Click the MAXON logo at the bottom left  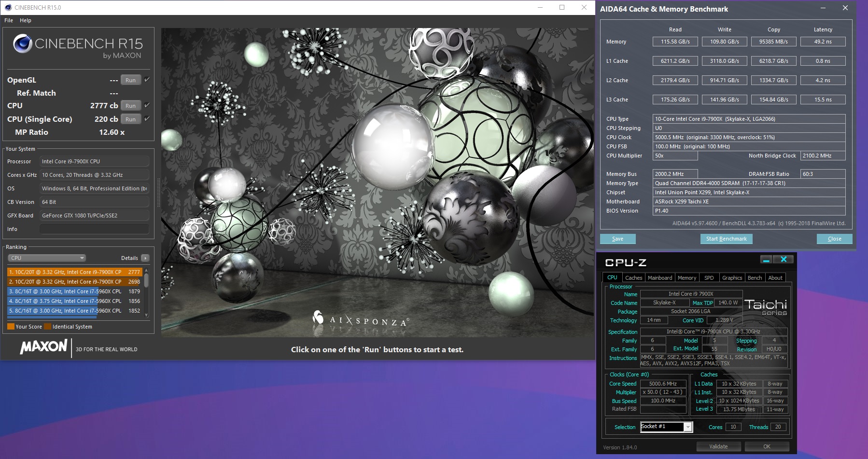coord(43,346)
